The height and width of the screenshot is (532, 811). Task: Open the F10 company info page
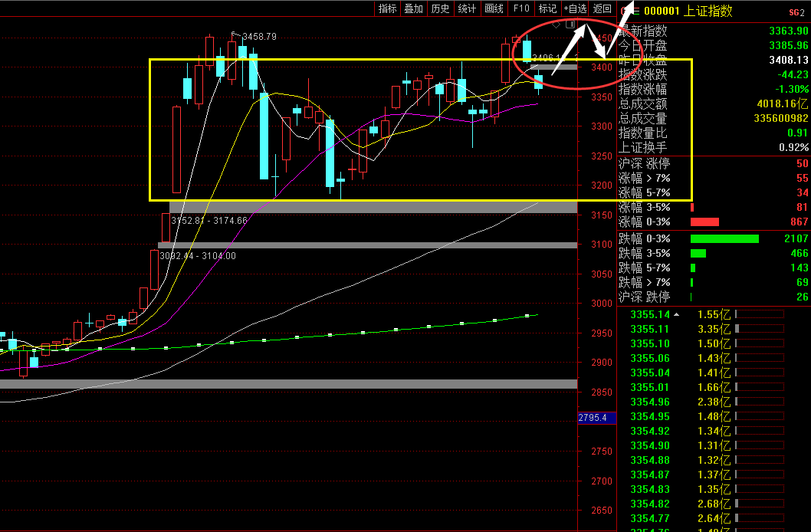pos(520,8)
